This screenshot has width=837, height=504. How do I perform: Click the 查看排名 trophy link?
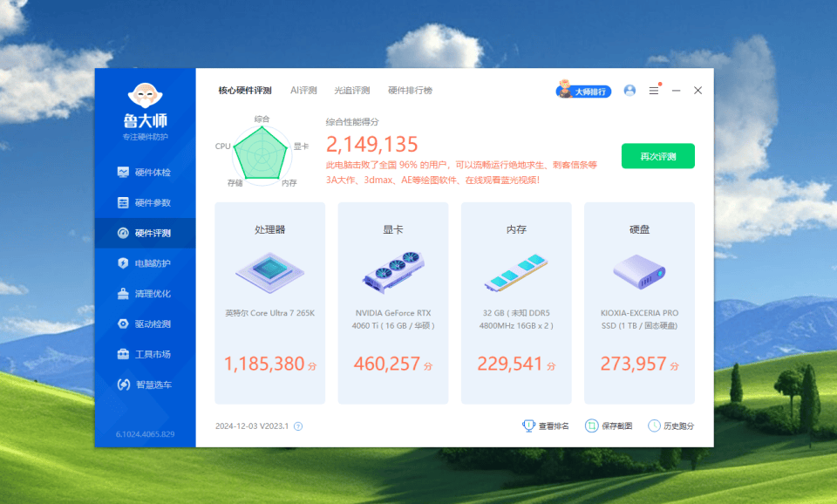pyautogui.click(x=546, y=426)
